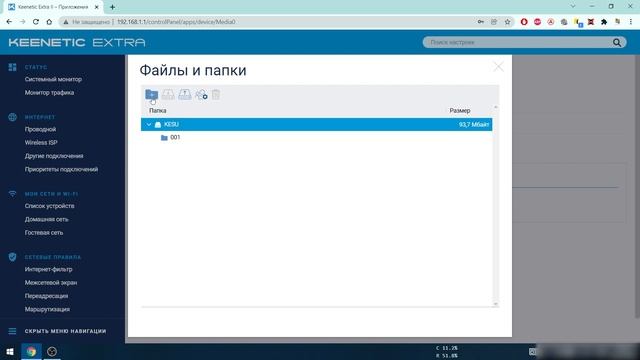Screen dimensions: 640x360
Task: Click the address bar URL
Action: tap(176, 22)
